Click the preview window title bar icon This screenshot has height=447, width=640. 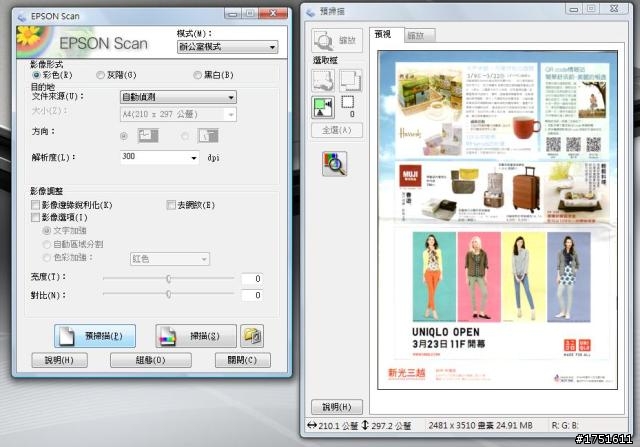click(311, 12)
